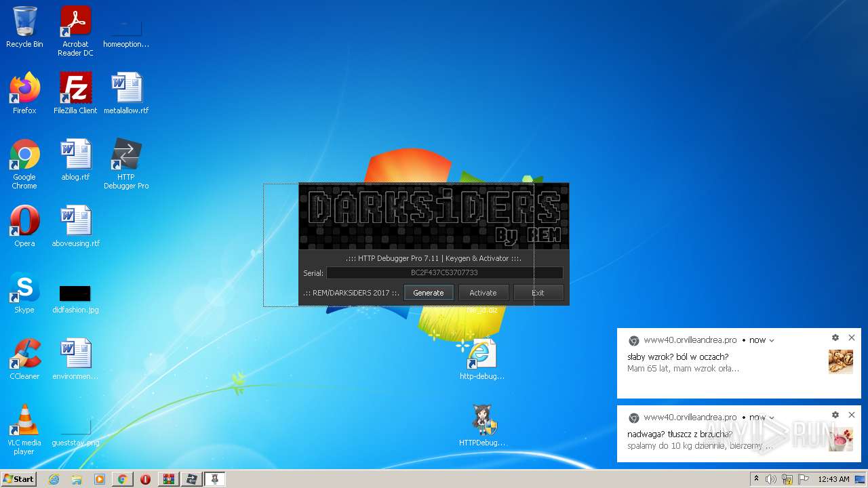Click Exit in the keygen

538,293
